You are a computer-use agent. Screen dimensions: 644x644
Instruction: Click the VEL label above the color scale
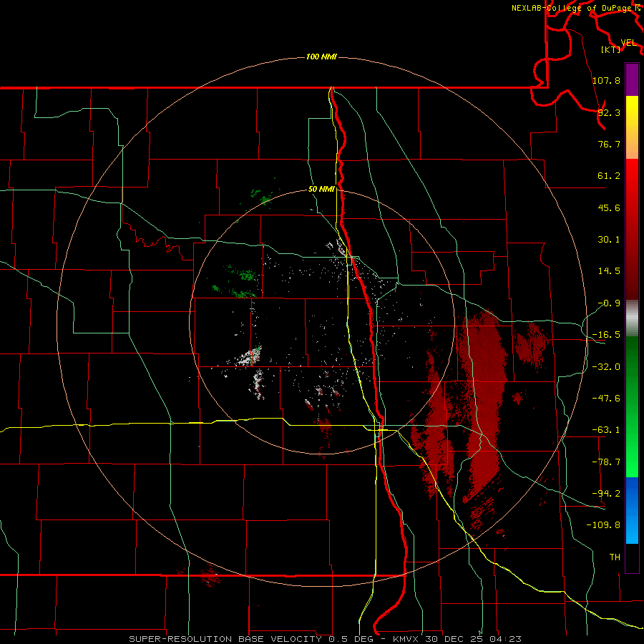[x=629, y=43]
